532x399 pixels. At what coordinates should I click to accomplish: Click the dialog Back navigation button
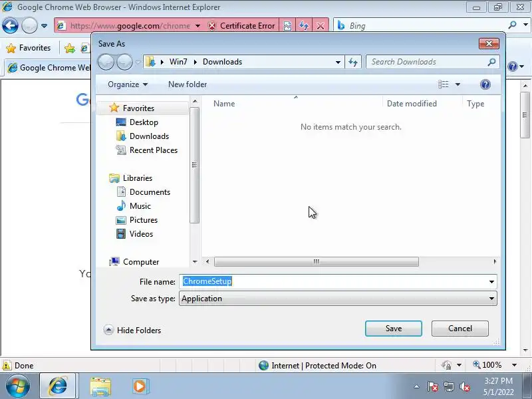click(106, 62)
